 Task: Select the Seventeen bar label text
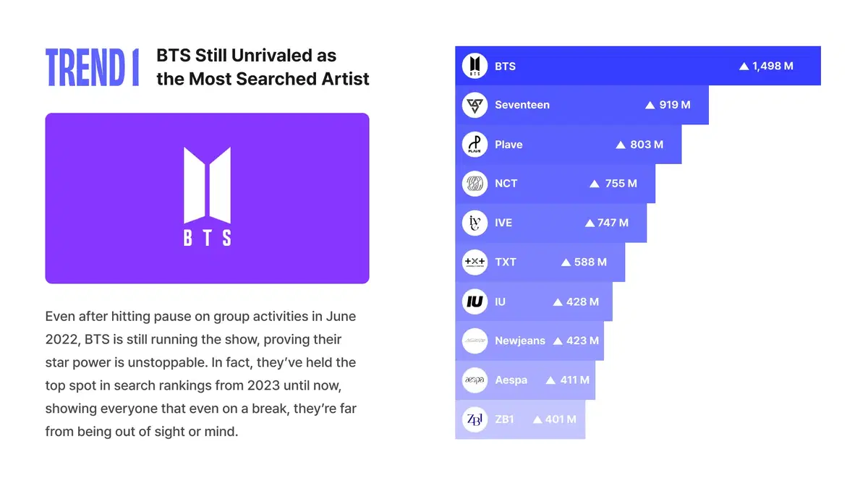point(522,105)
